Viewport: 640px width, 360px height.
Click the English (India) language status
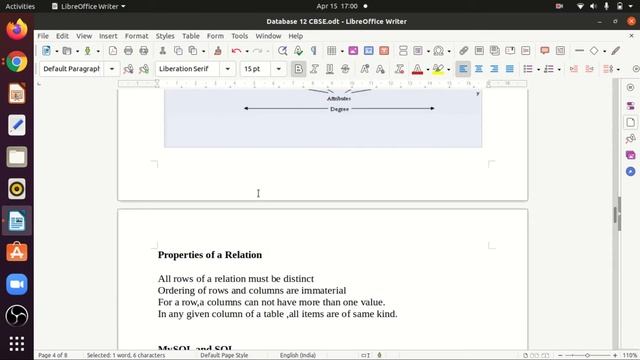[298, 355]
